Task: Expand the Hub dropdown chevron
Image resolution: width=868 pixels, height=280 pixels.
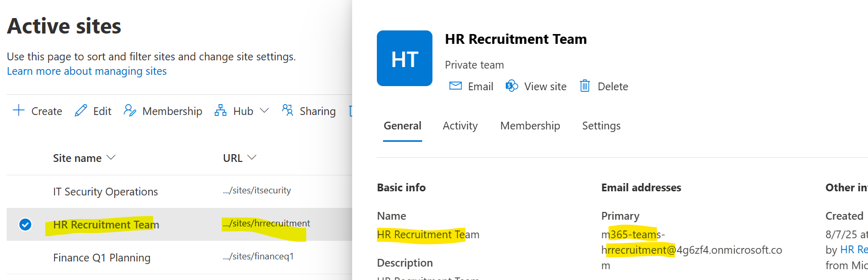Action: pyautogui.click(x=264, y=111)
